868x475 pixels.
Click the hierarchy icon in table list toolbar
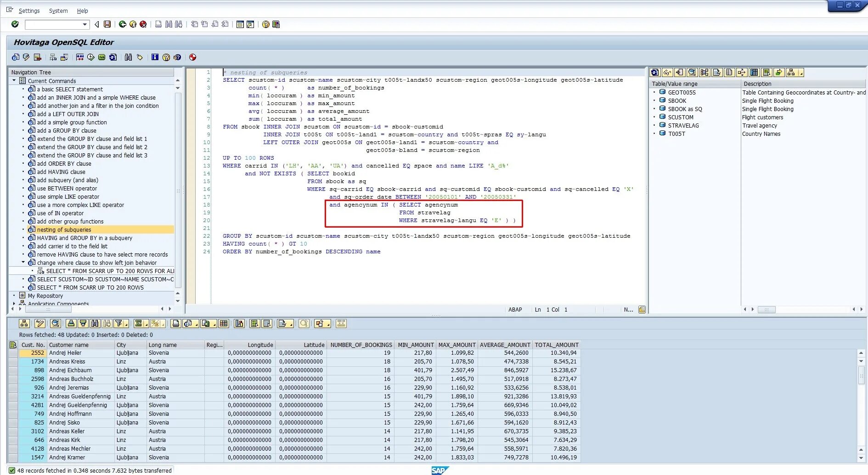[791, 73]
